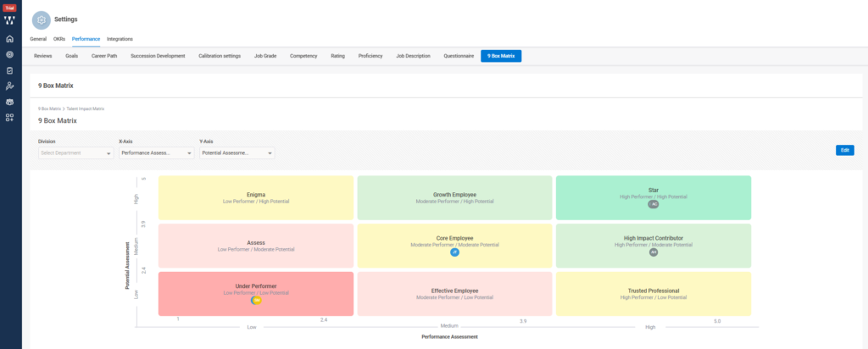The height and width of the screenshot is (349, 868).
Task: Click the blue avatar in Core Employee box
Action: coord(454,252)
